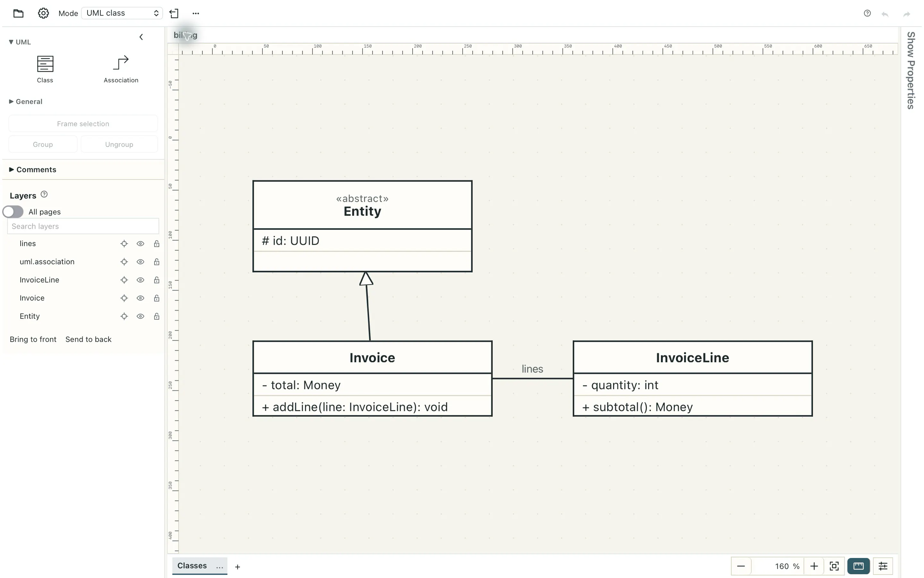Open Show Properties side panel
The image size is (924, 578).
911,70
